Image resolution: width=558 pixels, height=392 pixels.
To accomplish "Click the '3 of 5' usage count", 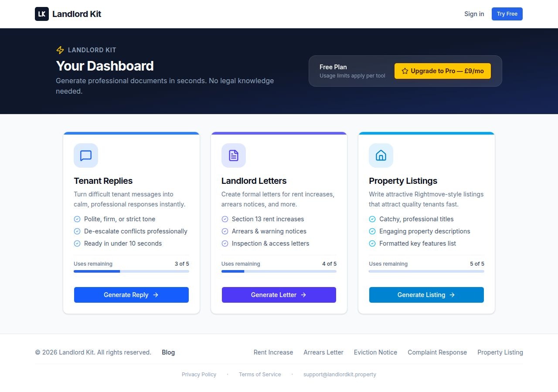I will point(182,264).
